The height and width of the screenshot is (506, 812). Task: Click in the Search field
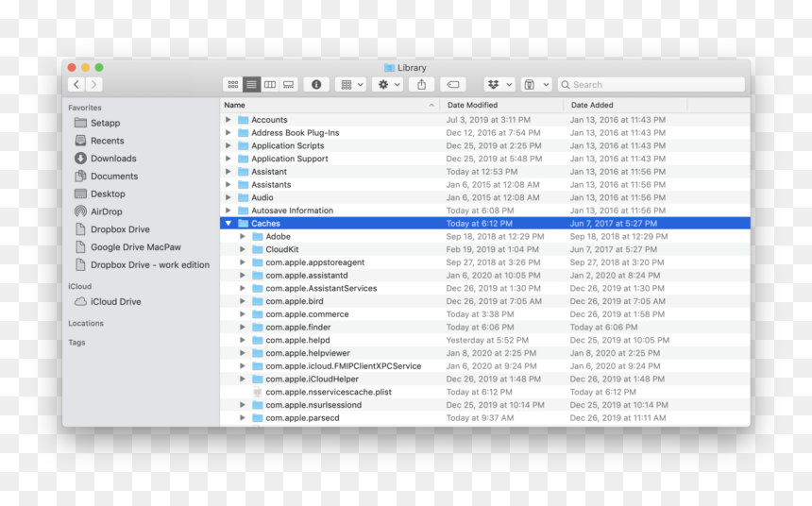click(651, 84)
